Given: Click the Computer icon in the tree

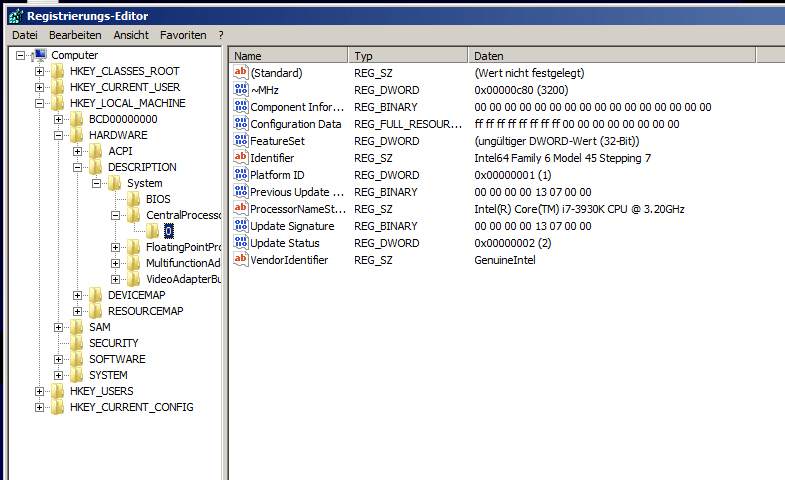Looking at the screenshot, I should coord(40,55).
